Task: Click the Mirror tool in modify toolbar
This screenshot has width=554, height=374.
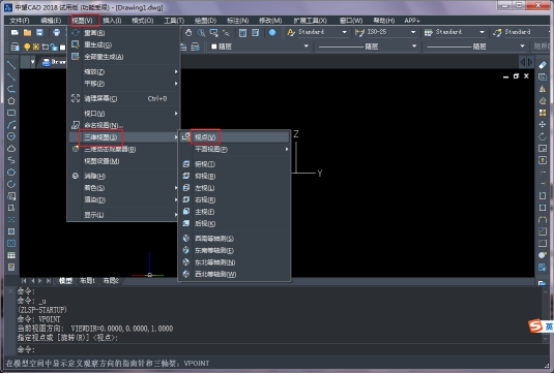Action: [542, 89]
